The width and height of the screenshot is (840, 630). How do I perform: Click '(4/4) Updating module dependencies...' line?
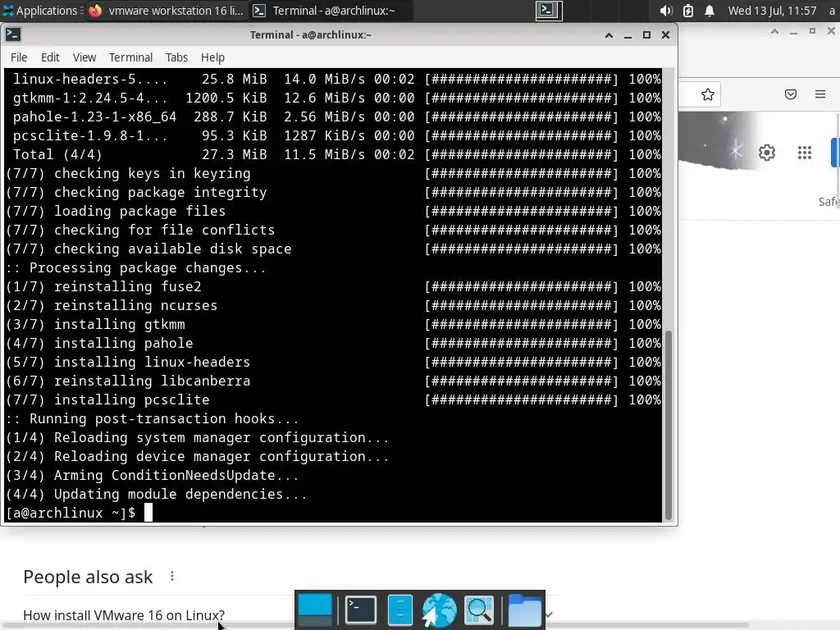(x=157, y=495)
